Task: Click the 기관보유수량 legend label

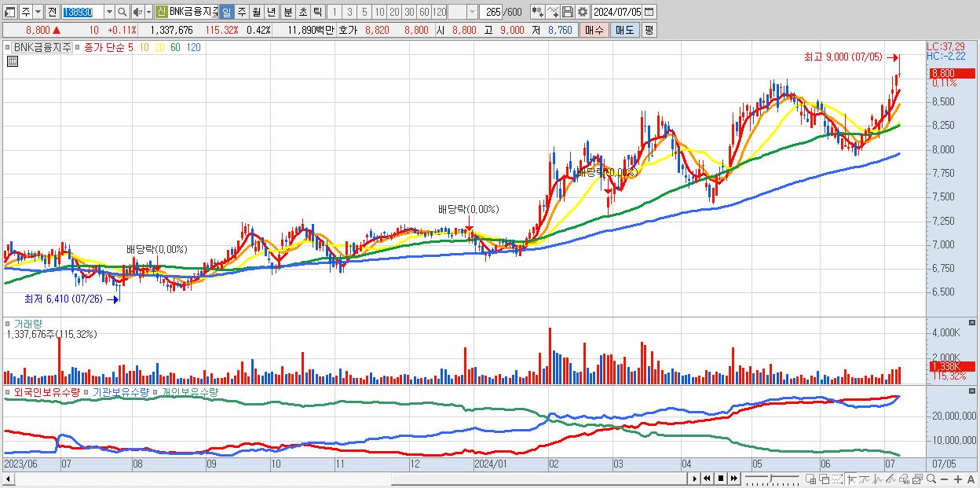Action: click(x=120, y=391)
